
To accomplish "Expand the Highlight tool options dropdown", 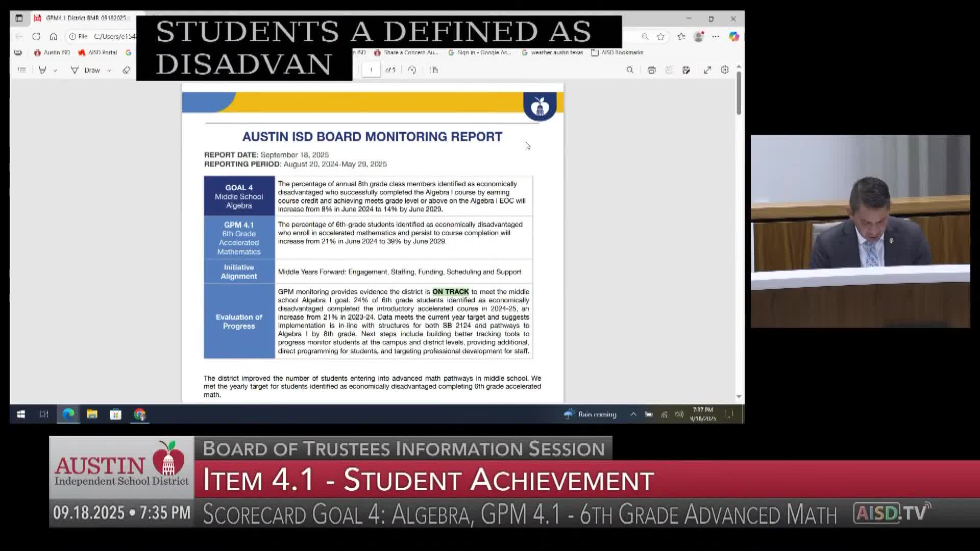I will coord(55,70).
